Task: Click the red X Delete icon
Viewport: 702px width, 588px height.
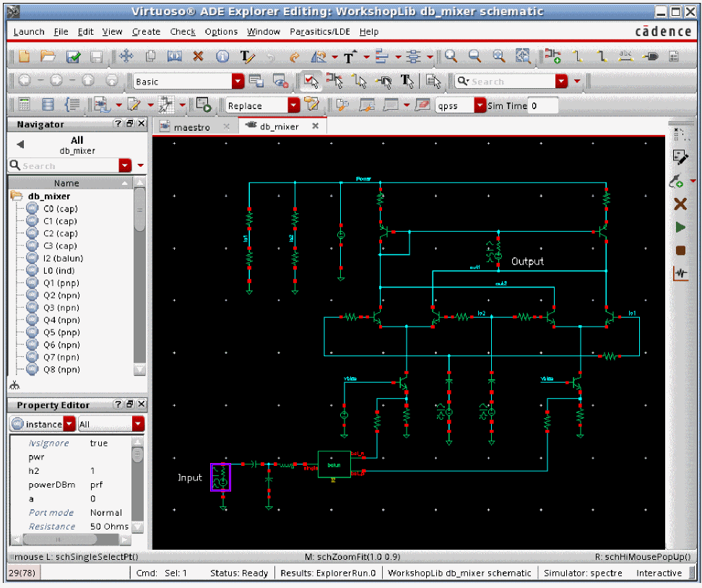Action: point(198,56)
